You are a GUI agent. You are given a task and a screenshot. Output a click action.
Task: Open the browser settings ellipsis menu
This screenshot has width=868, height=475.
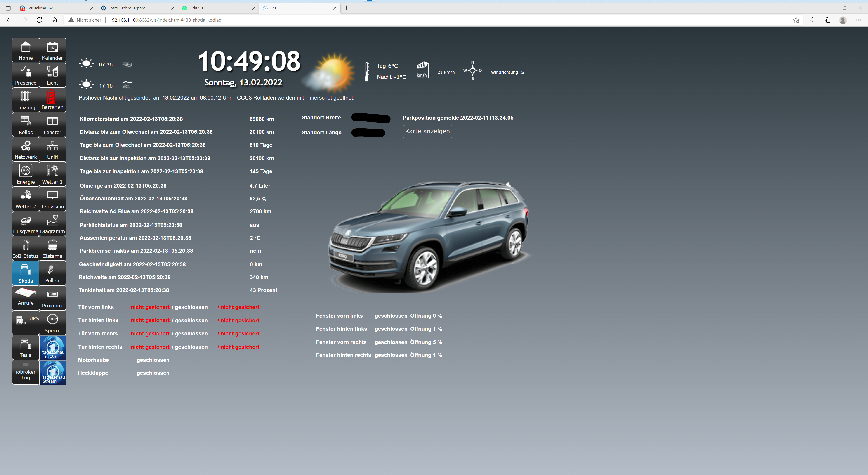(858, 20)
